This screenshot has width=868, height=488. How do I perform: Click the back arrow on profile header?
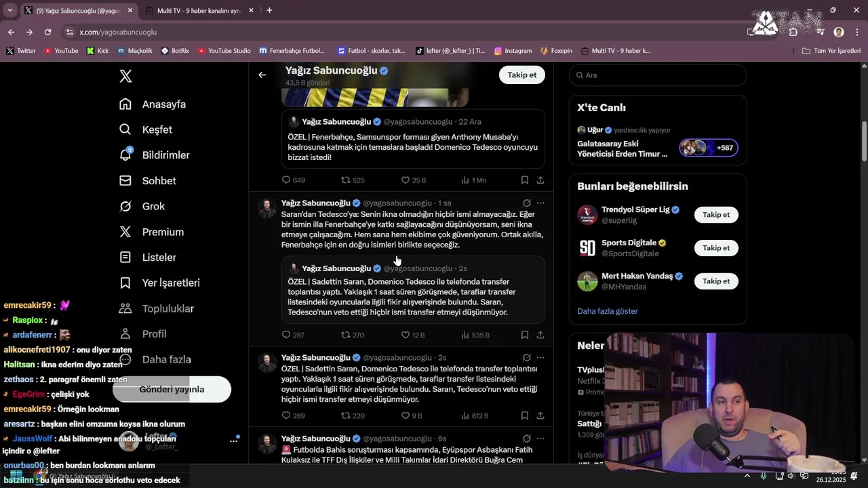pyautogui.click(x=262, y=75)
